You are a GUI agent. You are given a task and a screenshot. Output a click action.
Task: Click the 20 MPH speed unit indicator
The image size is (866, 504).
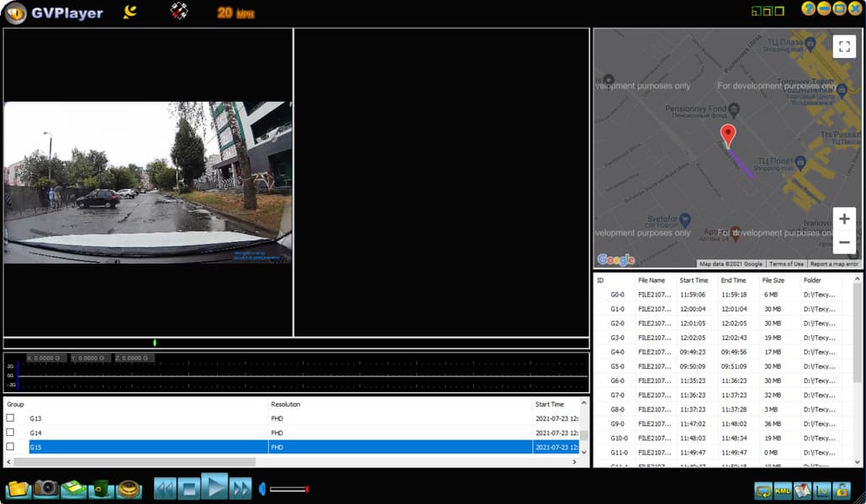(235, 13)
